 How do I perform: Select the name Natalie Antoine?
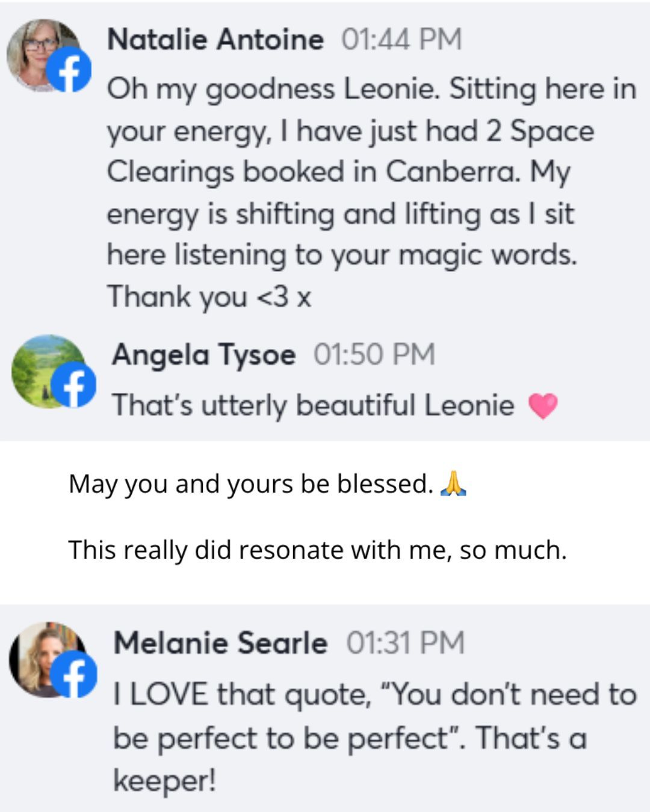coord(215,40)
